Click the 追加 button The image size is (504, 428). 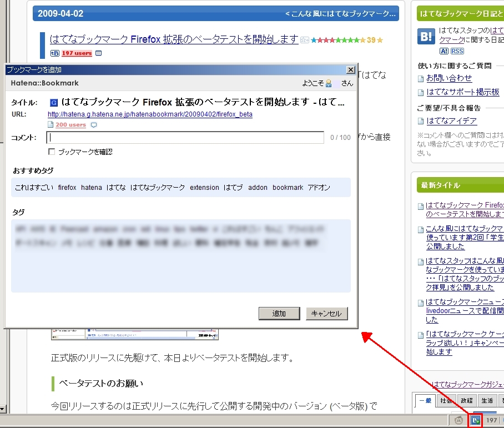click(279, 314)
